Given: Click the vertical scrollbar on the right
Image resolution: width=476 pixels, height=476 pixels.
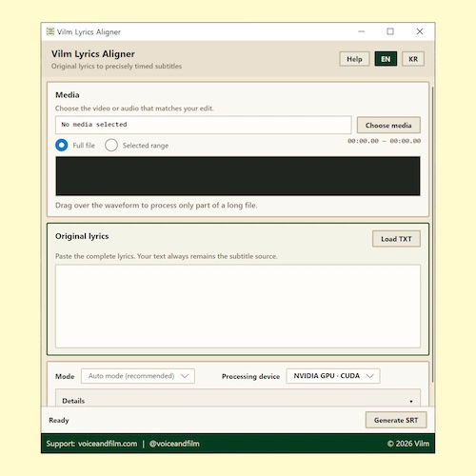Looking at the screenshot, I should (x=432, y=234).
